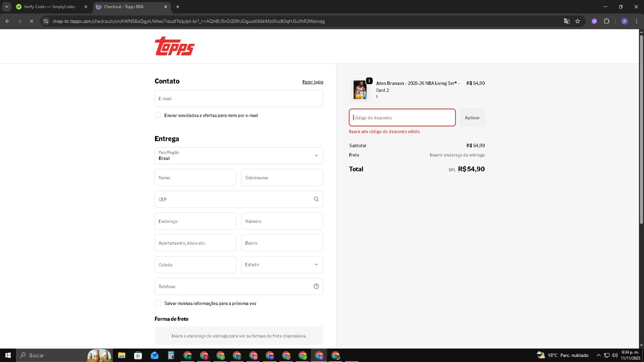Open File Explorer from the taskbar
644x362 pixels.
coord(122,355)
